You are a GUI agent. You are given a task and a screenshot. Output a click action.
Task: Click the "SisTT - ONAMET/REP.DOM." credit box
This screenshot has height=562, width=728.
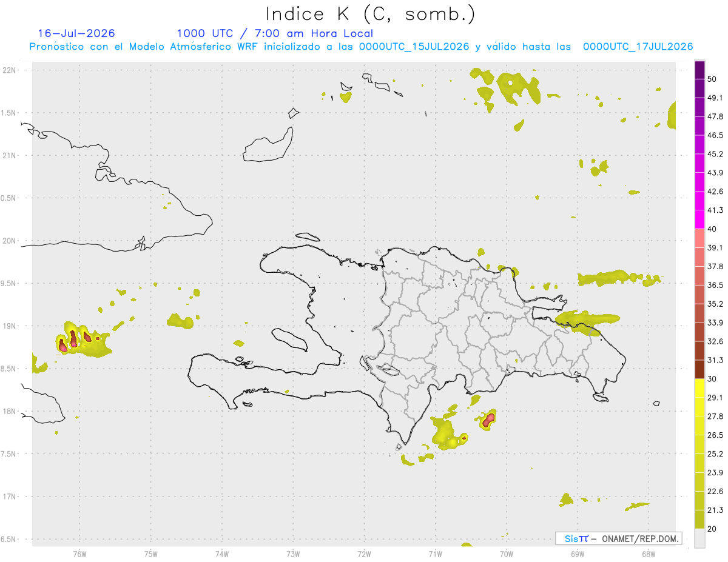[x=619, y=538]
